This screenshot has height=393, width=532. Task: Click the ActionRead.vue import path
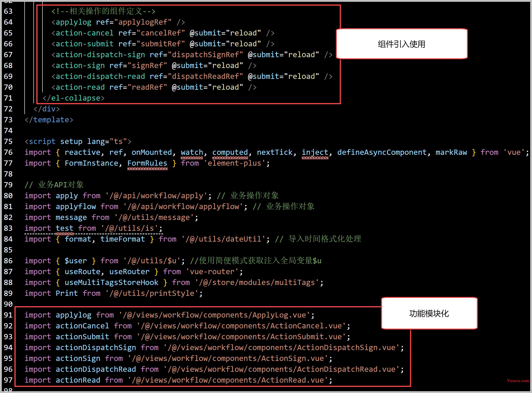click(x=228, y=380)
